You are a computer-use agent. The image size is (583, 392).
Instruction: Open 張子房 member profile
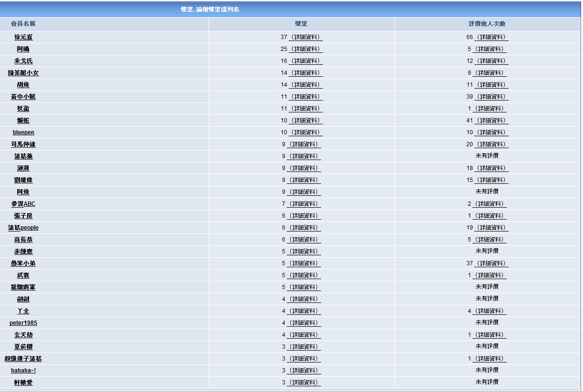point(23,216)
